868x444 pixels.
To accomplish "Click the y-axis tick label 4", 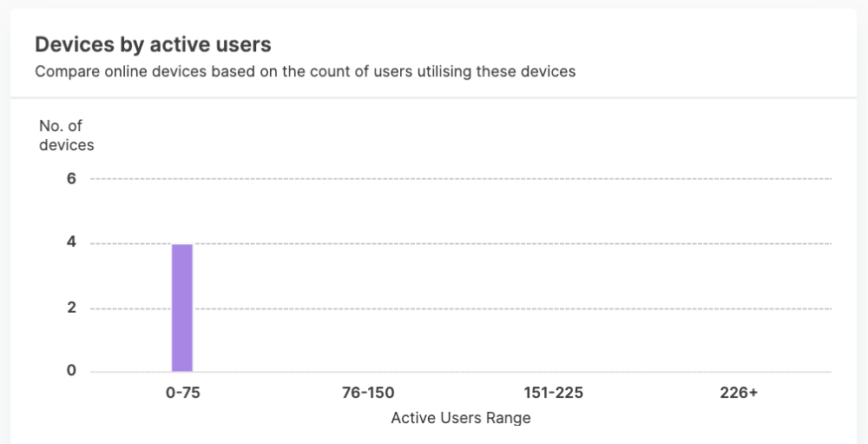I will 71,243.
